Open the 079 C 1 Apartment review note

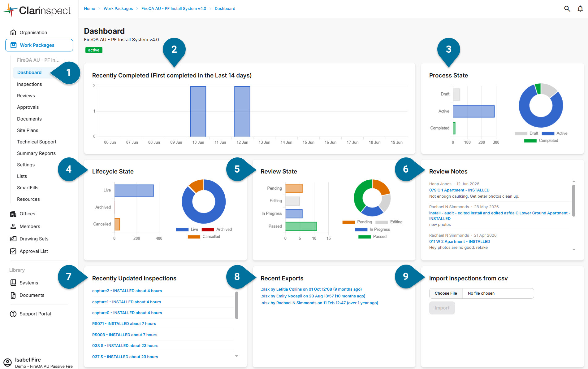tap(459, 190)
